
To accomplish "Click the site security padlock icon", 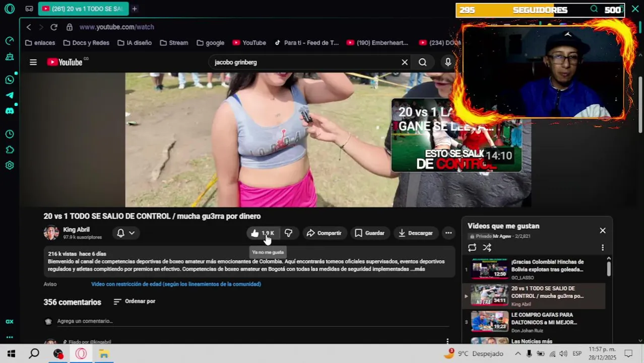I will pos(70,27).
